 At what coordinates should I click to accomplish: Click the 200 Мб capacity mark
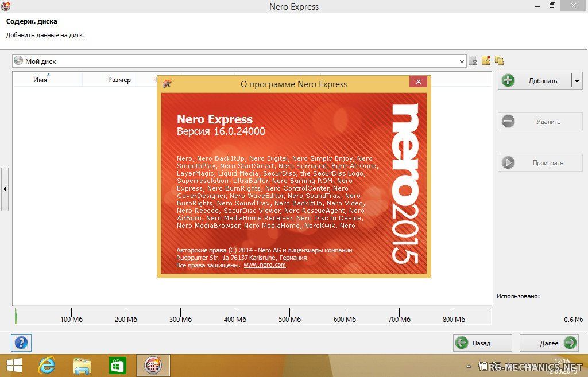point(126,319)
